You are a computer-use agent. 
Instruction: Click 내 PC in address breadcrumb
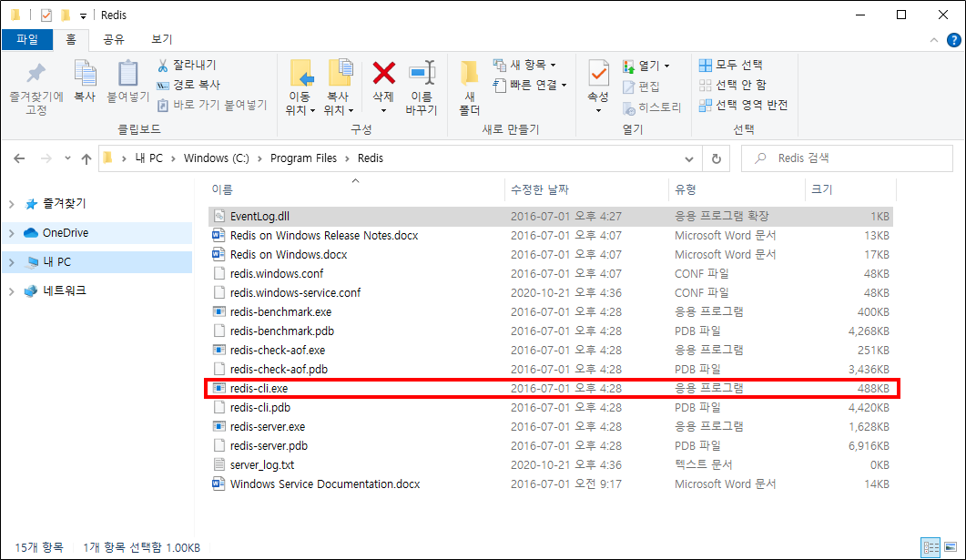pyautogui.click(x=149, y=158)
